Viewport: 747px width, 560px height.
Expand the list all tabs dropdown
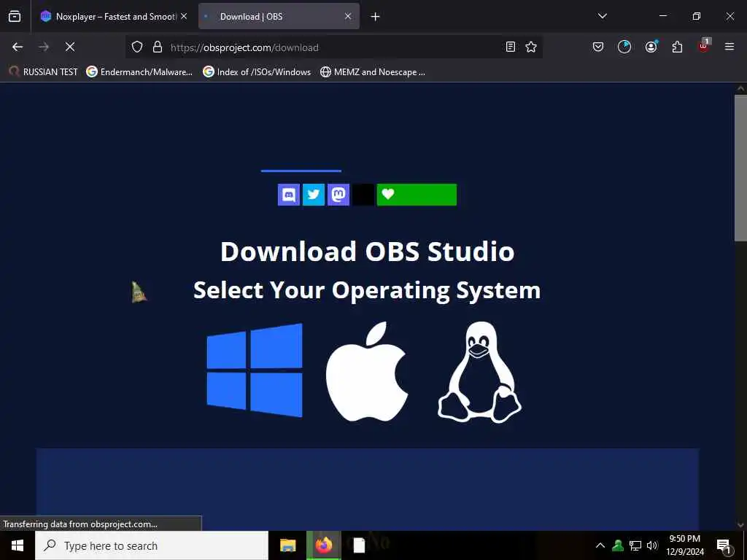pos(602,16)
